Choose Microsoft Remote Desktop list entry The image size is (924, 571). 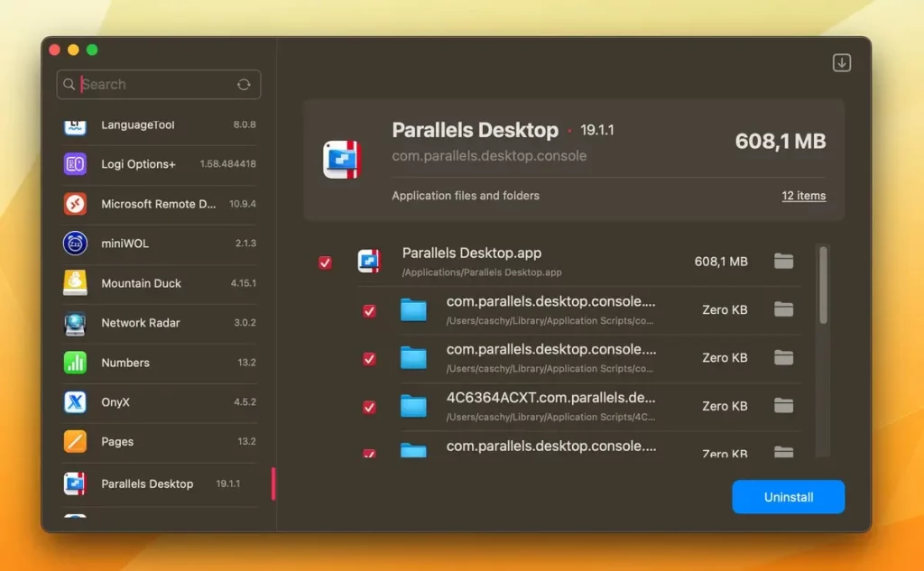(x=158, y=204)
